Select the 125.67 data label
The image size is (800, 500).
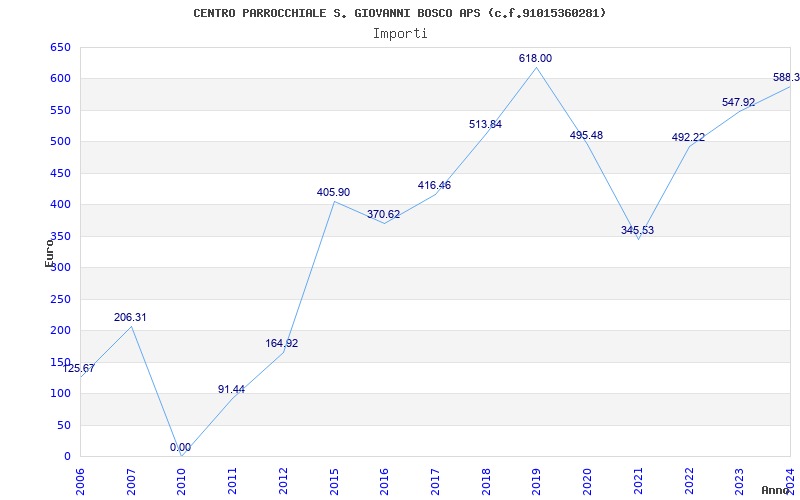point(79,368)
